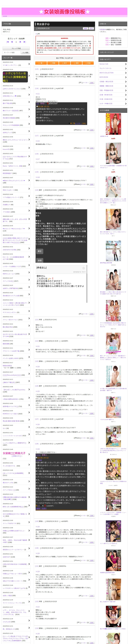Screen dimensions: 129x644
Task: Click post number [125] link
Action: [37, 361]
